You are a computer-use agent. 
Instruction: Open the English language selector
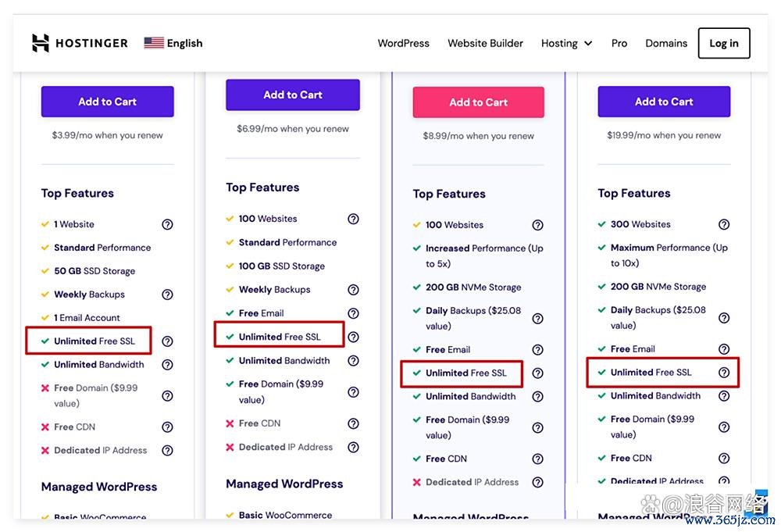pyautogui.click(x=173, y=43)
